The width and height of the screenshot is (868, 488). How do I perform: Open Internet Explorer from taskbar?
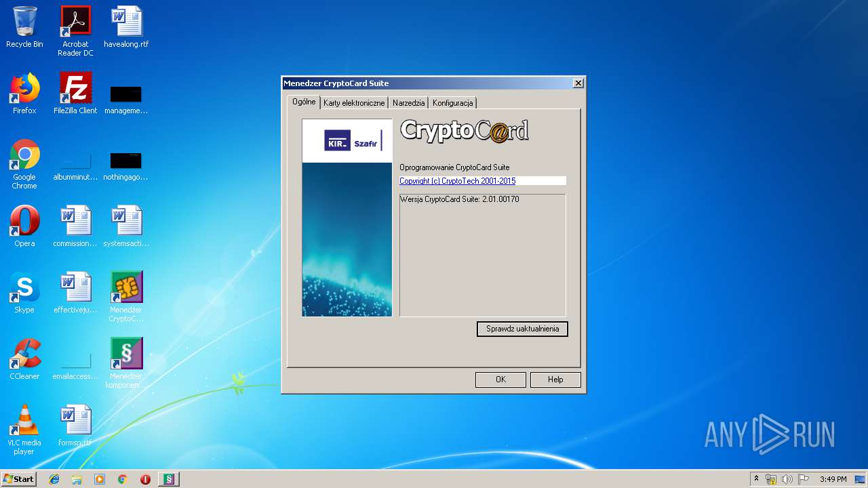click(54, 479)
